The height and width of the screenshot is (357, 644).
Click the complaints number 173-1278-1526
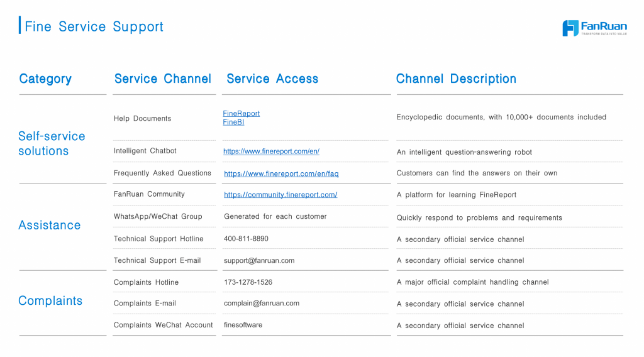pyautogui.click(x=248, y=282)
